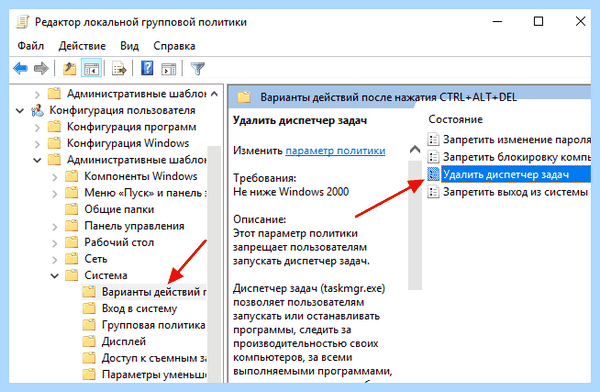600x392 pixels.
Task: Expand the Панель управления node
Action: (55, 227)
